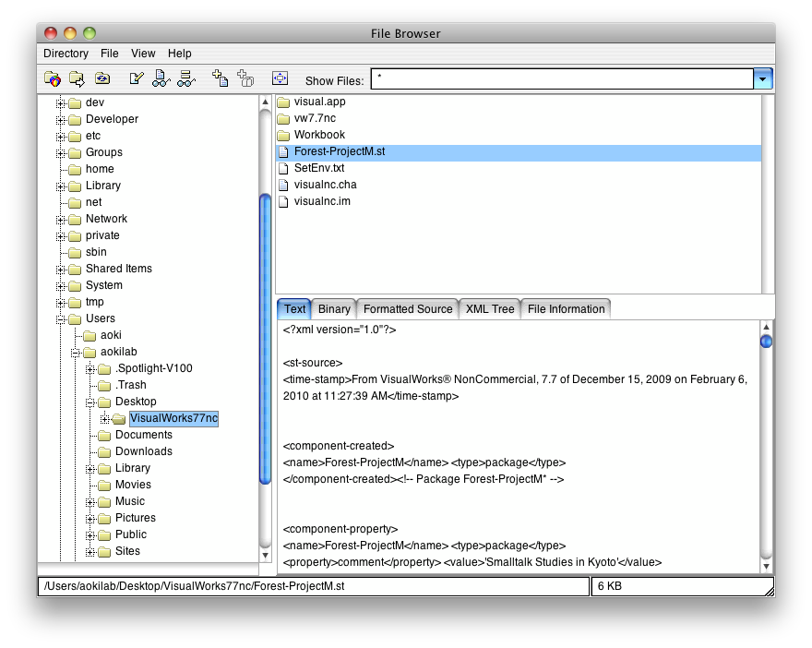Click the SetEnv.txt file icon
The image size is (812, 648).
click(x=283, y=168)
